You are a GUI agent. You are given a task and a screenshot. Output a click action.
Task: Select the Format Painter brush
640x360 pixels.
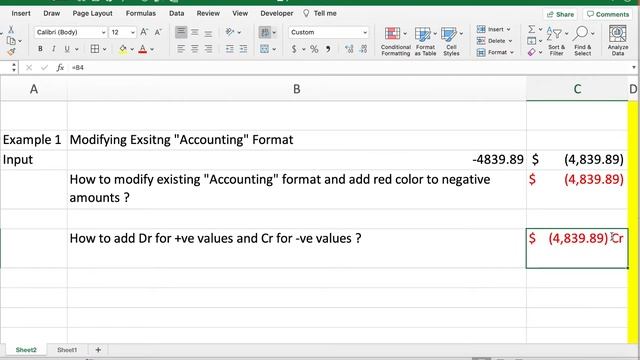coord(11,52)
